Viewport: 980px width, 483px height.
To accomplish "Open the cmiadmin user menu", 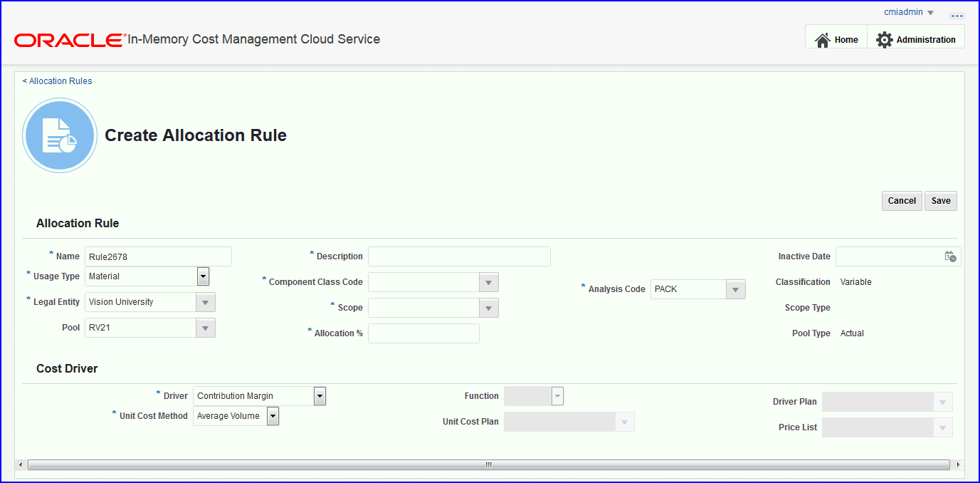I will pos(909,12).
